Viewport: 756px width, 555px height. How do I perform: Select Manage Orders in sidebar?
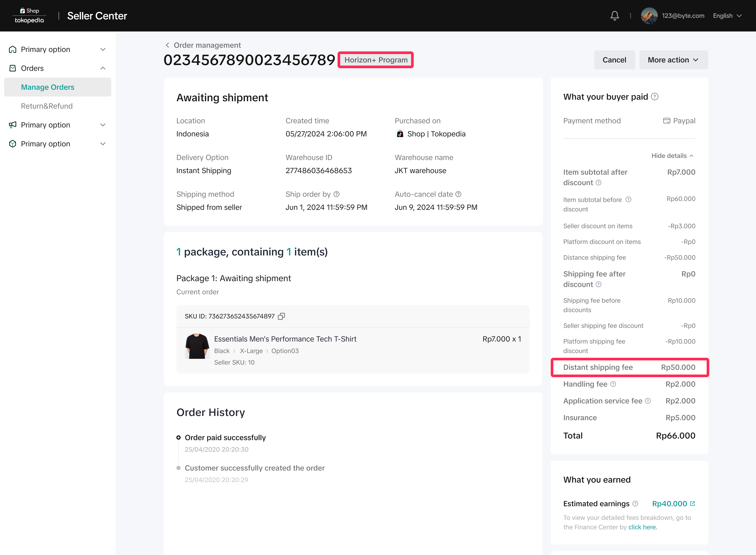coord(48,87)
